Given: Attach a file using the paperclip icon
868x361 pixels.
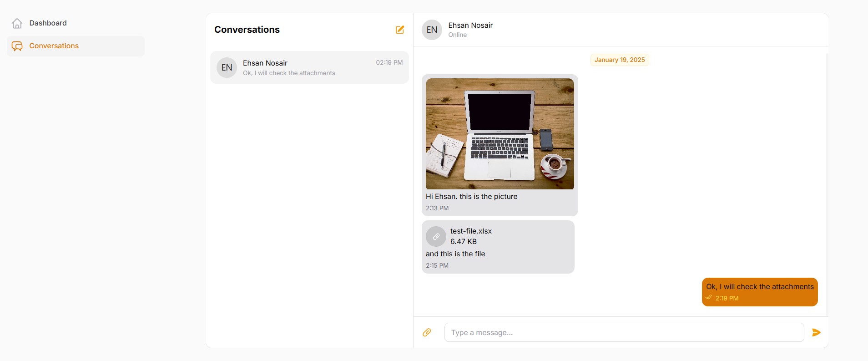Looking at the screenshot, I should tap(427, 332).
